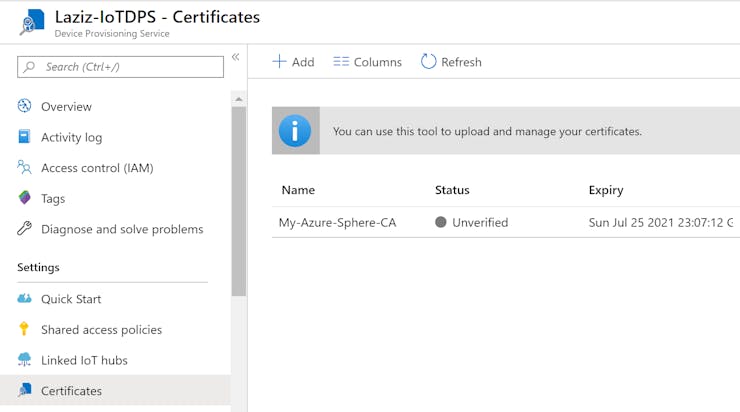
Task: Click the Access control people icon
Action: click(25, 168)
